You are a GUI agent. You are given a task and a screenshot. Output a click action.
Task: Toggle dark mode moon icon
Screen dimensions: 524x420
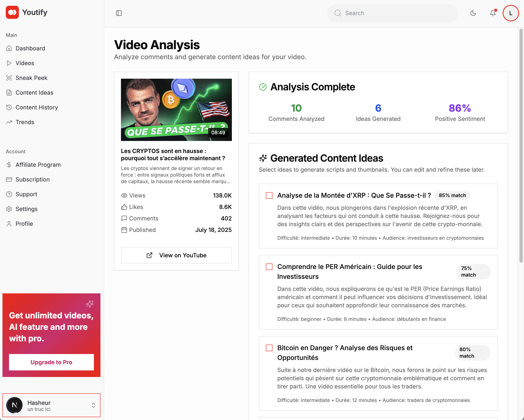(x=473, y=13)
